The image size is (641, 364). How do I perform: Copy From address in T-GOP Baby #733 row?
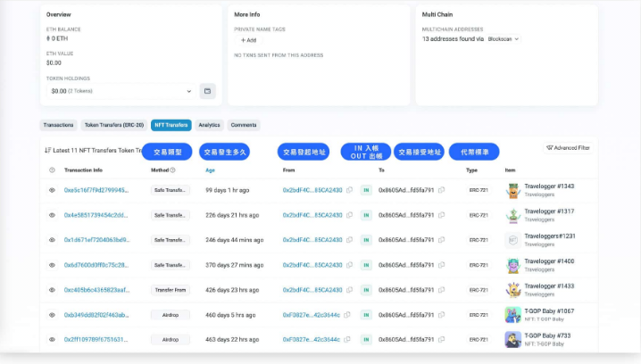tap(347, 340)
